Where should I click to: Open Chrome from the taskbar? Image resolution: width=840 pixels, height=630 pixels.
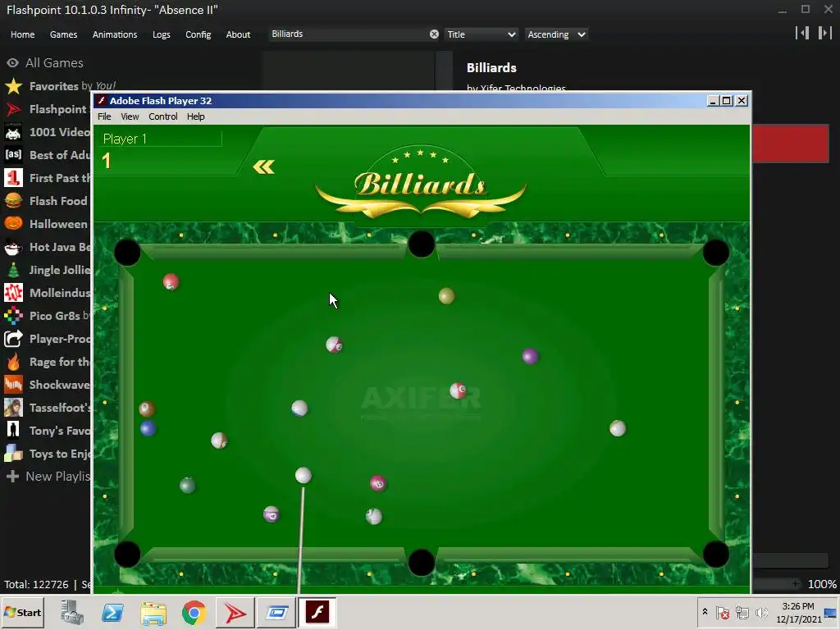[194, 612]
